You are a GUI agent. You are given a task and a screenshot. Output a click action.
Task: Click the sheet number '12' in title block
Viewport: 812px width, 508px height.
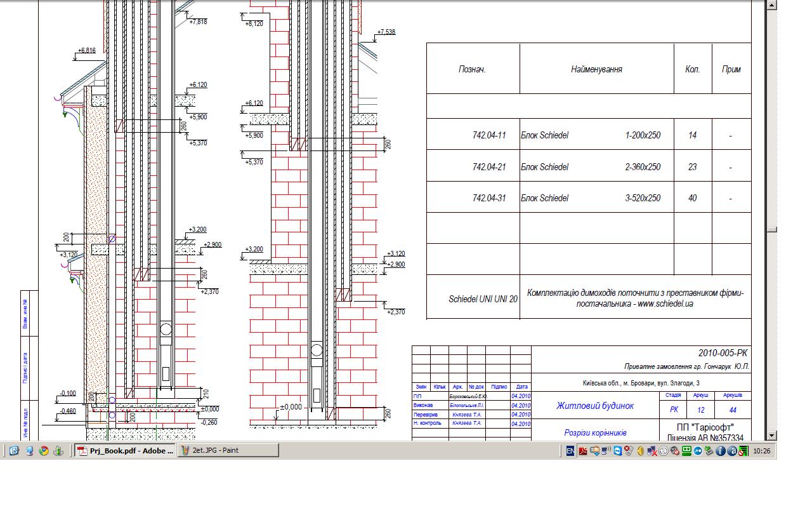(x=700, y=410)
